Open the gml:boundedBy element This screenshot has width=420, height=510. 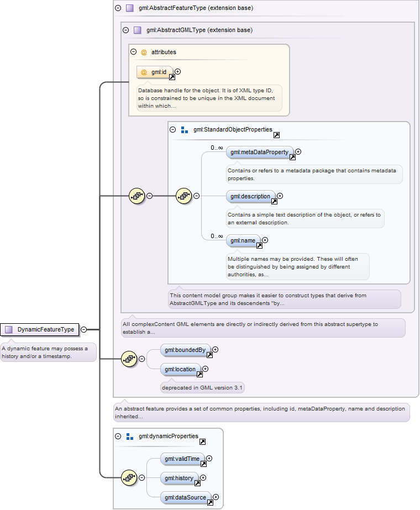click(x=185, y=350)
